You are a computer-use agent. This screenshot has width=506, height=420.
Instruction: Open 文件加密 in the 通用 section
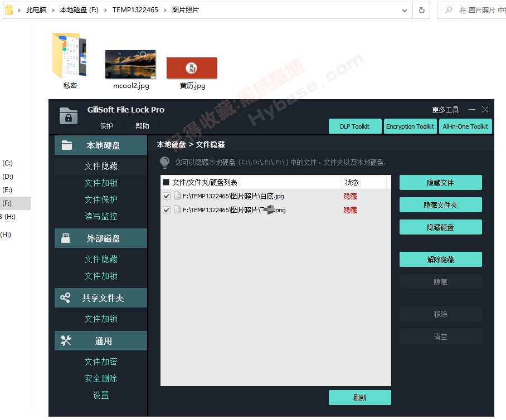click(x=101, y=362)
